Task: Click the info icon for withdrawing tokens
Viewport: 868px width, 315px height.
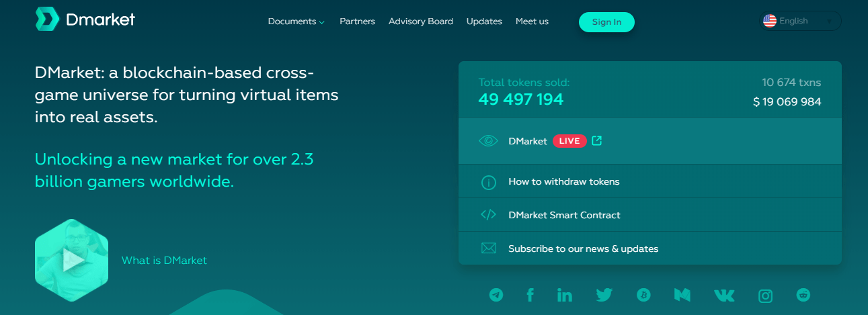Action: pyautogui.click(x=488, y=182)
